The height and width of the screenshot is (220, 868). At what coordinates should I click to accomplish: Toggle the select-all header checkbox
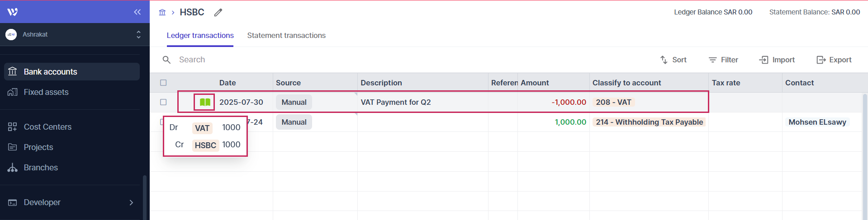tap(163, 83)
